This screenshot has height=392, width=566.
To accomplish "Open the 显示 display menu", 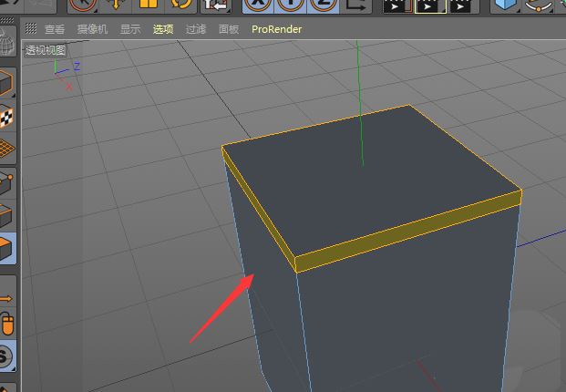I will click(x=130, y=29).
